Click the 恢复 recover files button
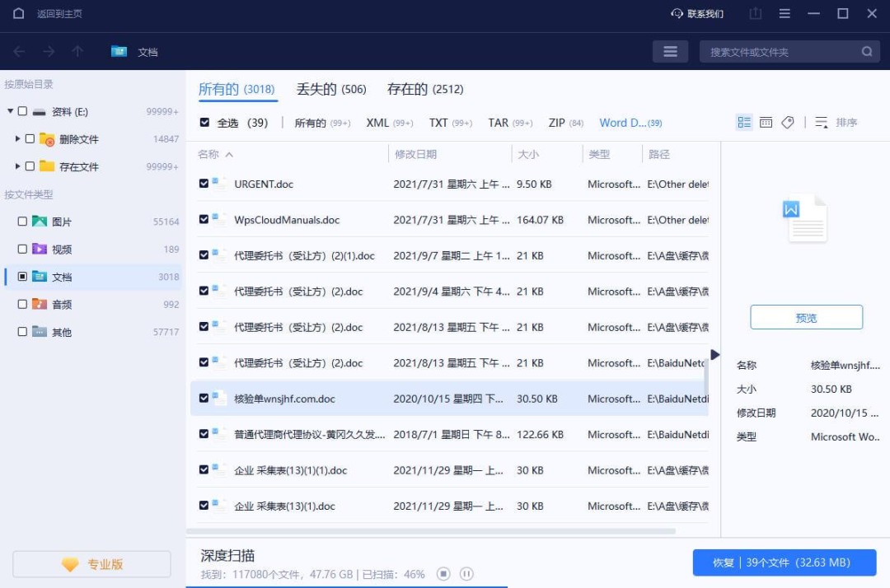 coord(784,562)
